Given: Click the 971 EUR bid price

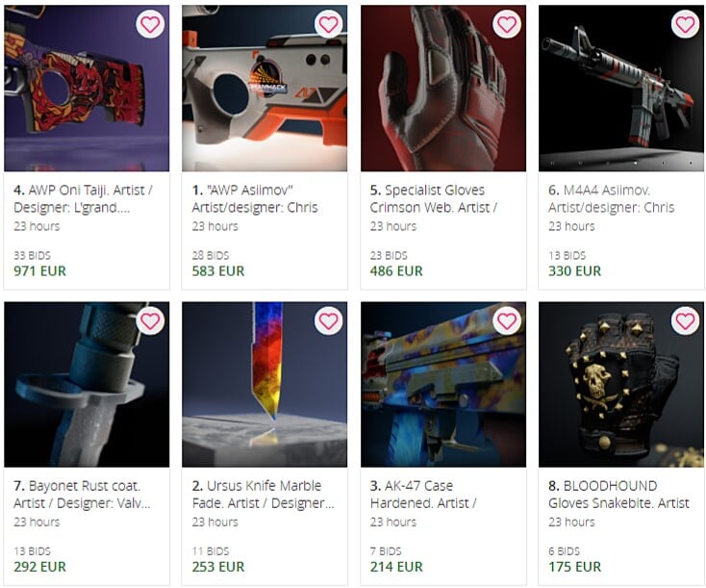Looking at the screenshot, I should [39, 270].
